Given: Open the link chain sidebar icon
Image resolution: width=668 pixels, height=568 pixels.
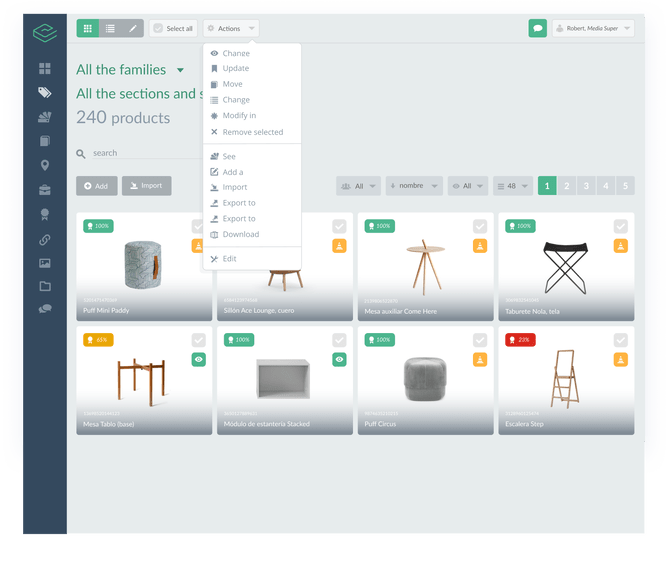Looking at the screenshot, I should tap(45, 239).
